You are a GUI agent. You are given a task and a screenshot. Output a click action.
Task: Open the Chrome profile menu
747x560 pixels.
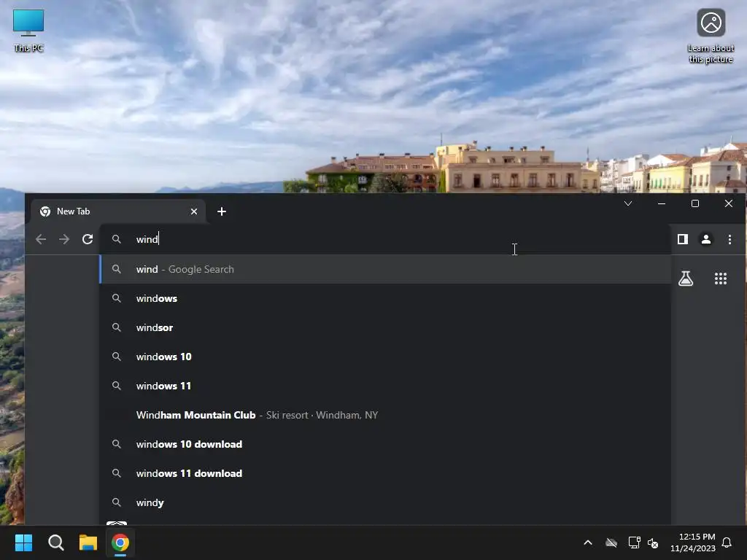pyautogui.click(x=706, y=239)
